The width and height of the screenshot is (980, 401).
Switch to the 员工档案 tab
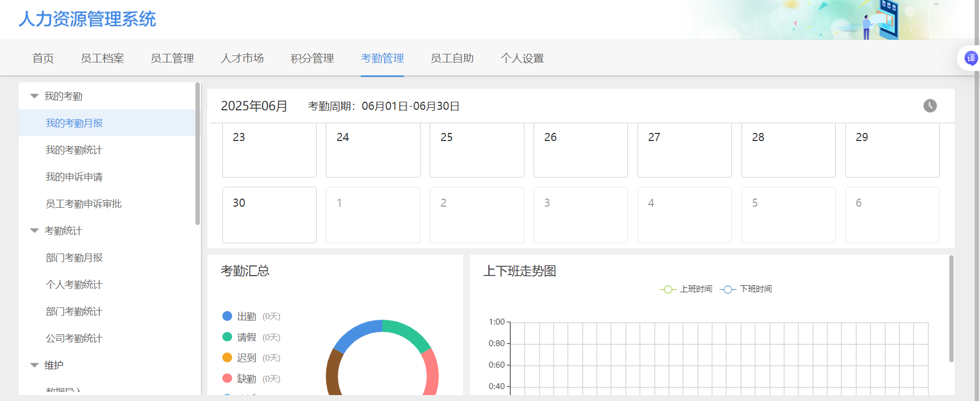(102, 58)
